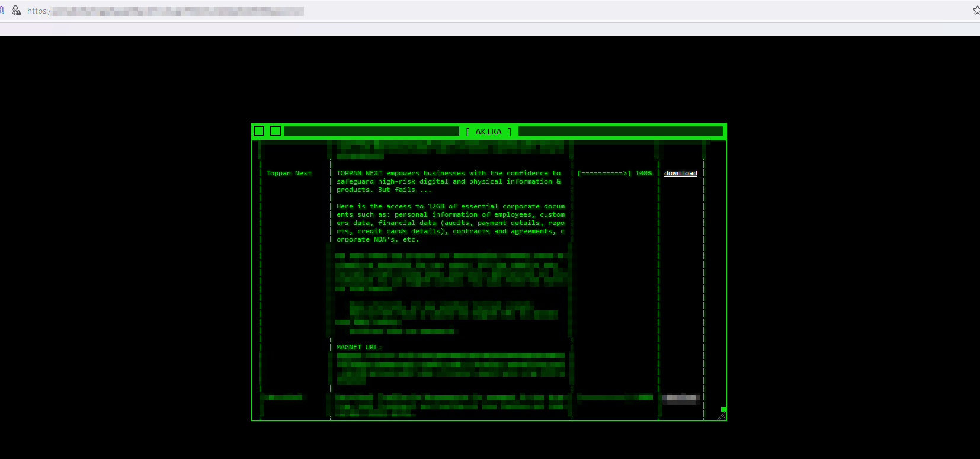Click the "Here is the access to 12GB" paragraph
Viewport: 980px width, 459px height.
[x=451, y=223]
